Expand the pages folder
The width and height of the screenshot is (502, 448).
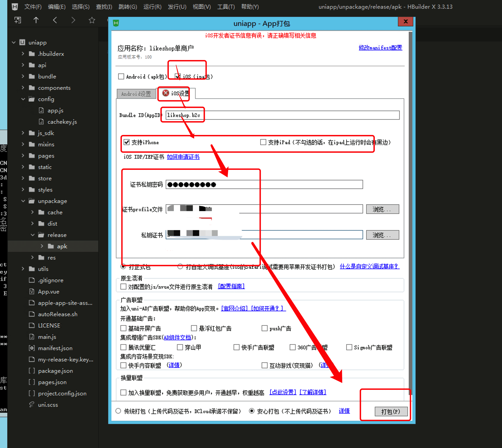point(23,156)
